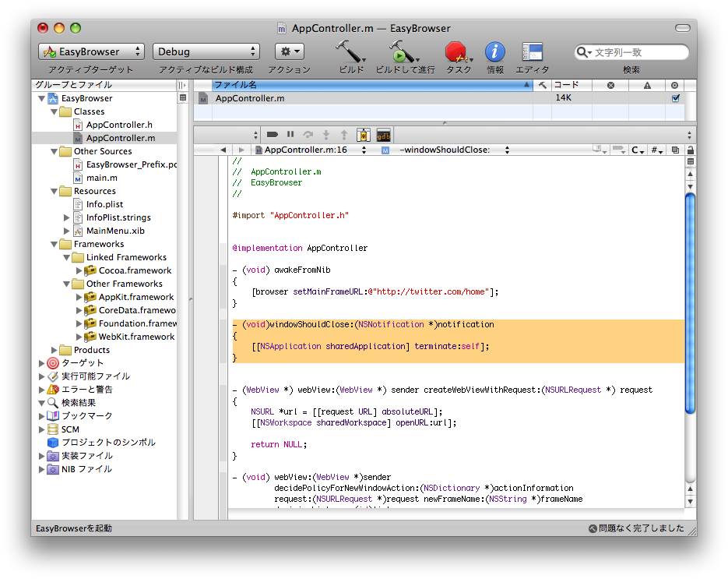Click the pause icon in debugger bar

pyautogui.click(x=290, y=134)
